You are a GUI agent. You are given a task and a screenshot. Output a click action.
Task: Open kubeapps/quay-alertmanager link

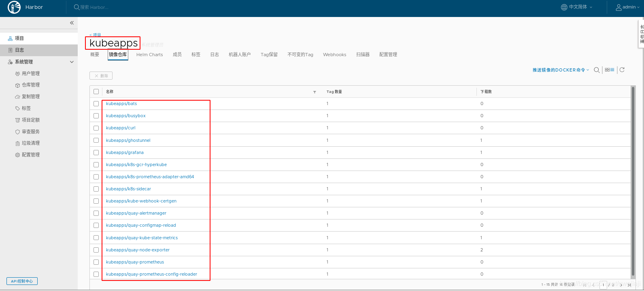point(136,213)
